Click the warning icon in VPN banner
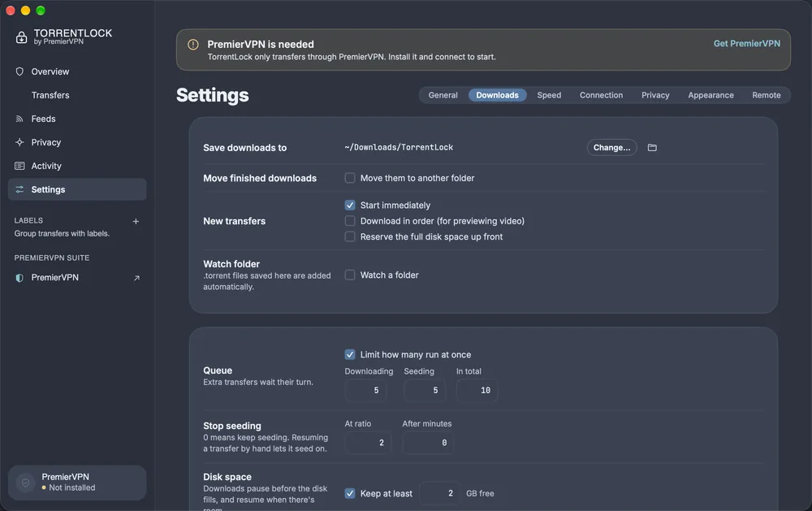The height and width of the screenshot is (511, 812). [193, 45]
